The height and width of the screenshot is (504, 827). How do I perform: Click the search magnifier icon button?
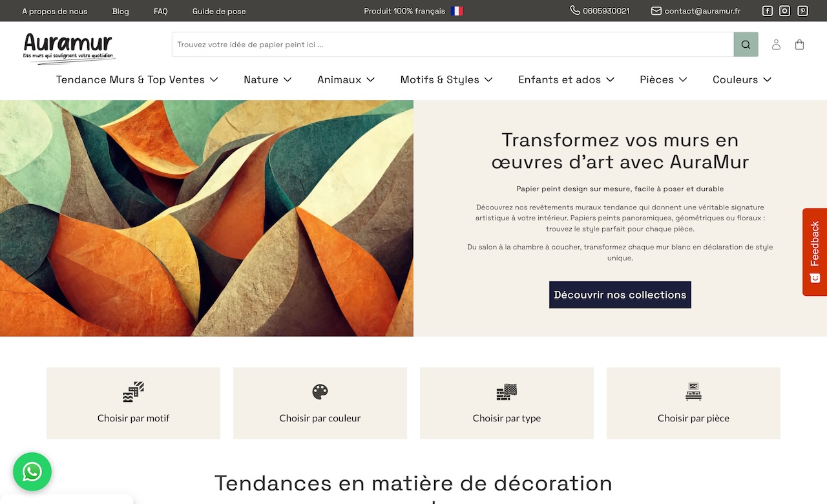pos(746,45)
